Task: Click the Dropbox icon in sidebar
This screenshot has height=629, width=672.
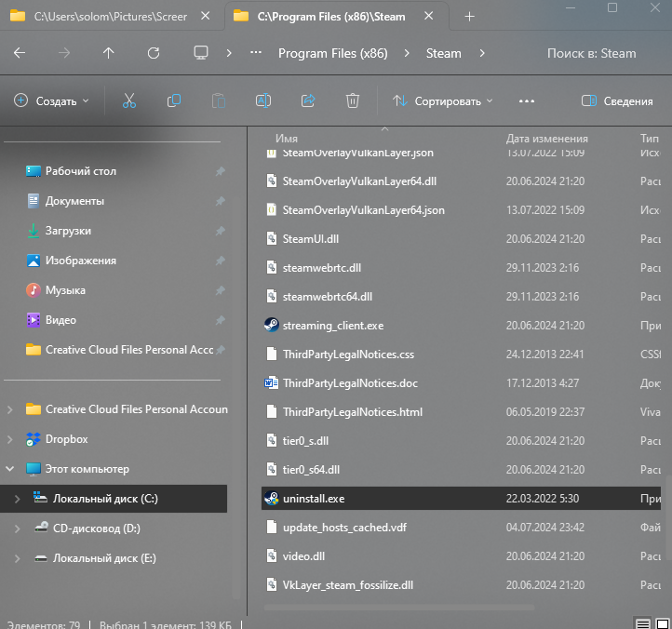Action: [33, 439]
